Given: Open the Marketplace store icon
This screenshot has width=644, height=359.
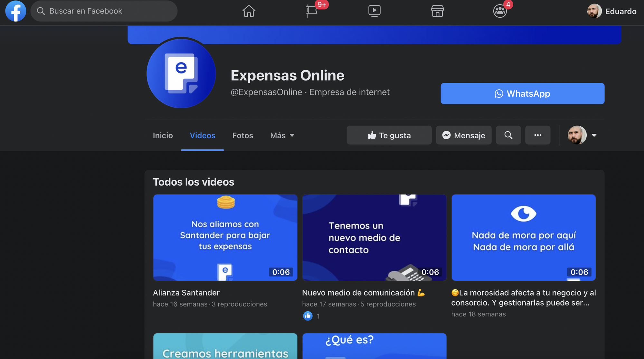Looking at the screenshot, I should click(437, 11).
